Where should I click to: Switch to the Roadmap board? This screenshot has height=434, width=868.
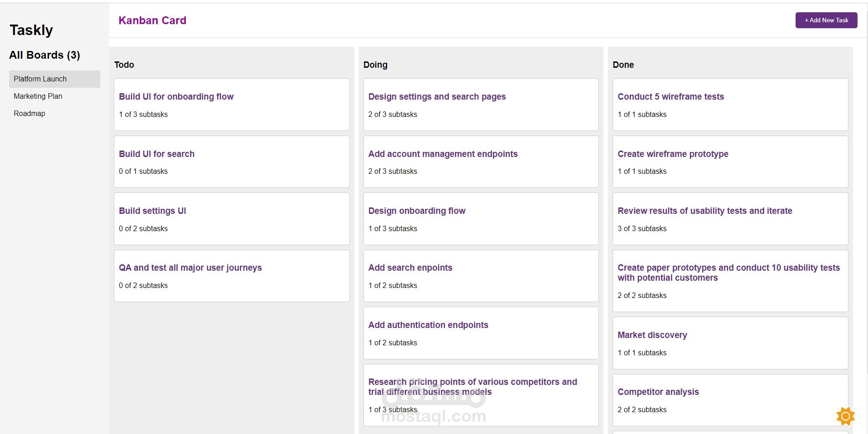click(x=29, y=113)
